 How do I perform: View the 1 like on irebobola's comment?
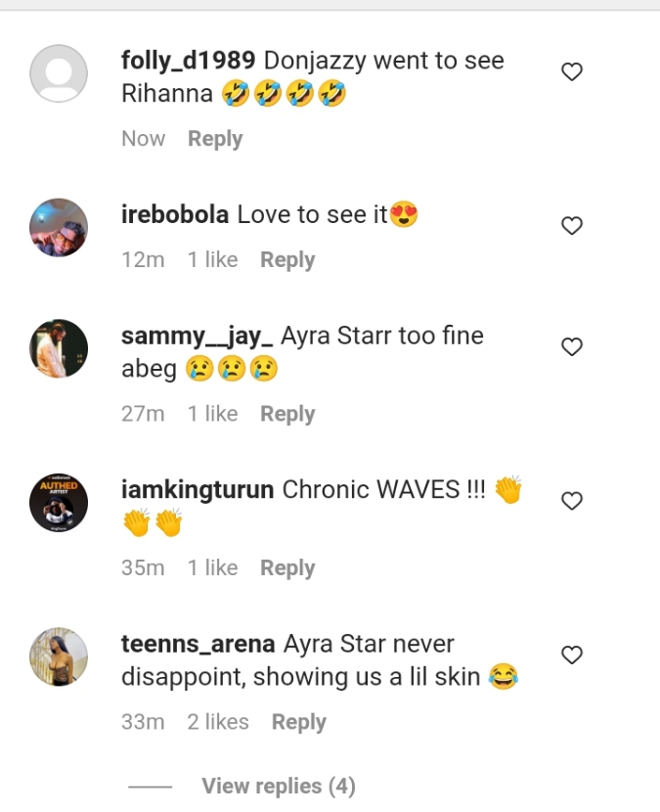212,260
